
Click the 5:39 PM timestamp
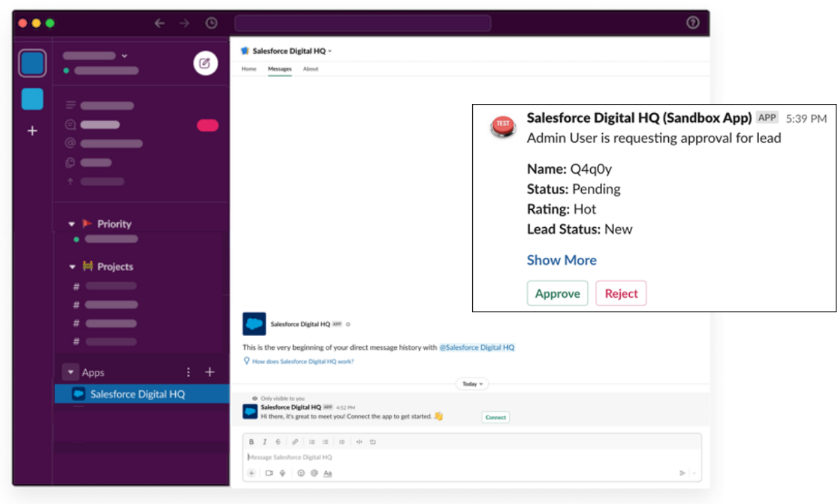[x=806, y=119]
